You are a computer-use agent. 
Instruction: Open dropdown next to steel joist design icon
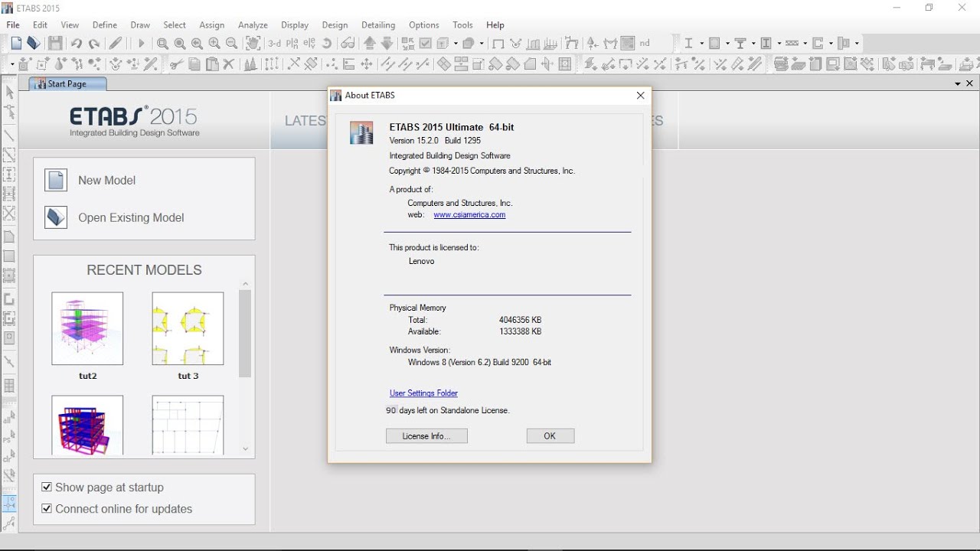pos(805,44)
